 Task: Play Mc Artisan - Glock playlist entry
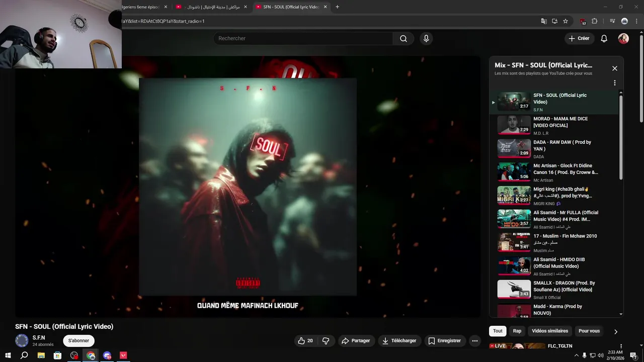(553, 172)
